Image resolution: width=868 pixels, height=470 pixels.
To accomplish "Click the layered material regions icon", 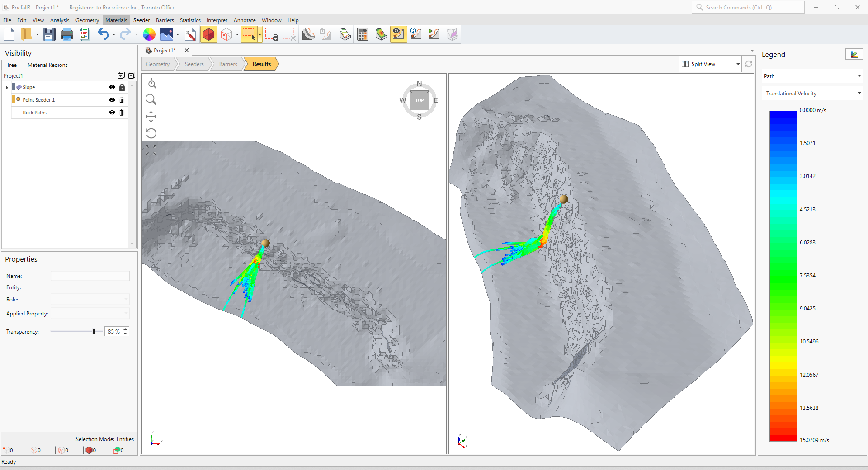I will coord(345,34).
